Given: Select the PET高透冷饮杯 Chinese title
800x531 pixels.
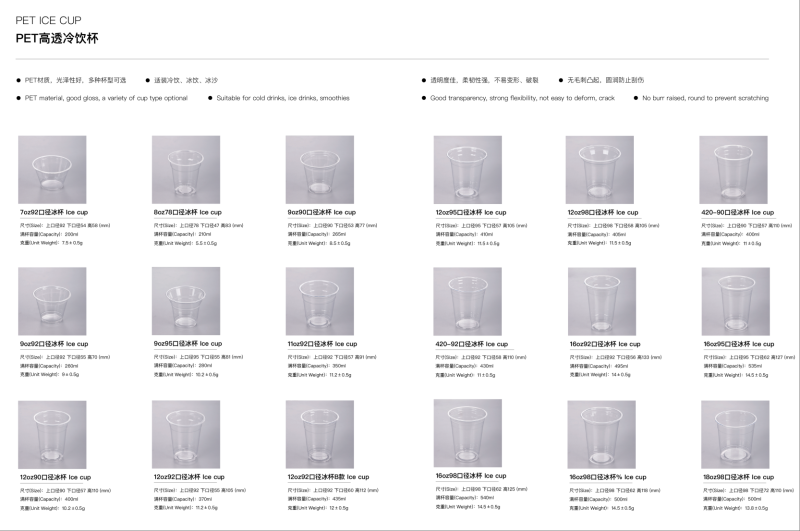Looking at the screenshot, I should 56,37.
